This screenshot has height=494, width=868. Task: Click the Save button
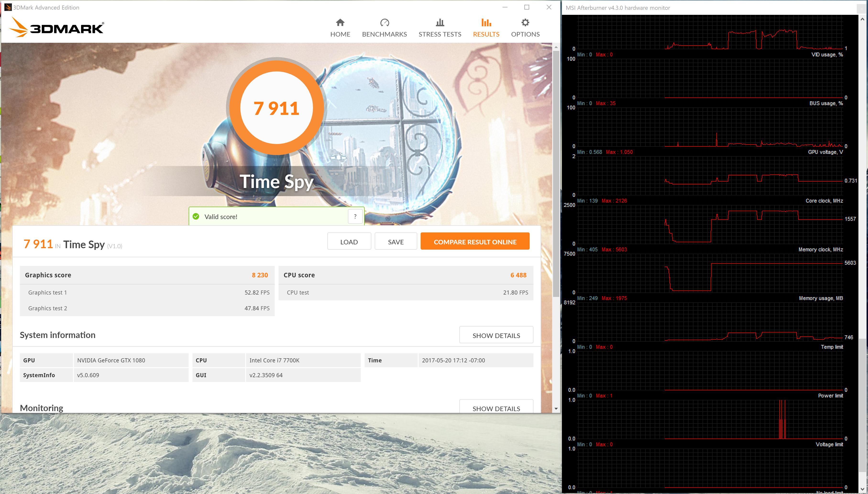coord(396,242)
